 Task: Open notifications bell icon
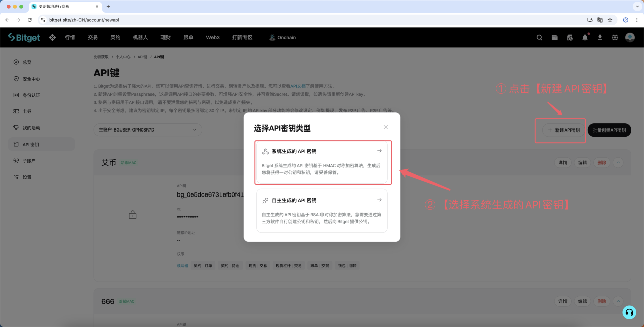click(x=585, y=37)
